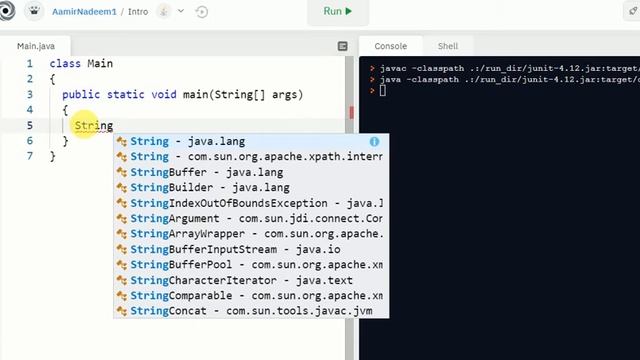Click the 'public static void main' line
This screenshot has width=640, height=360.
coord(182,95)
